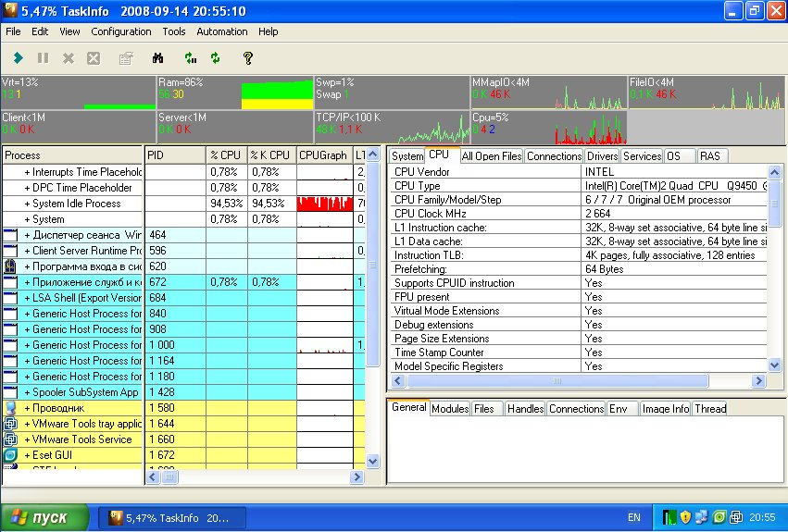Click CPU info horizontal scrollbar left arrow
Screen dimensions: 788x532
pyautogui.click(x=398, y=381)
